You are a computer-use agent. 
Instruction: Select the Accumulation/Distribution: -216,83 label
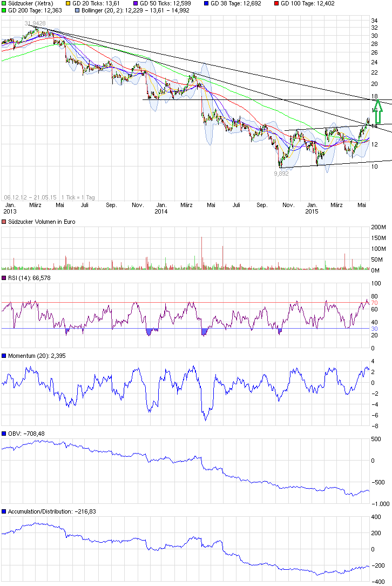click(52, 511)
